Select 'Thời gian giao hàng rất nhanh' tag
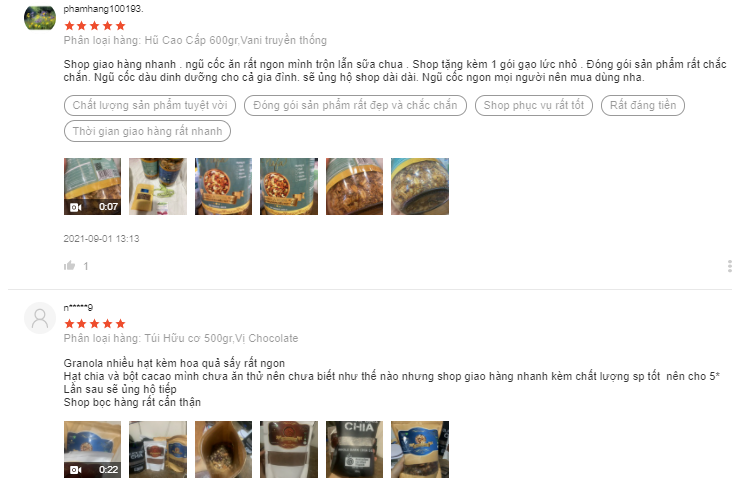The width and height of the screenshot is (749, 489). [147, 131]
